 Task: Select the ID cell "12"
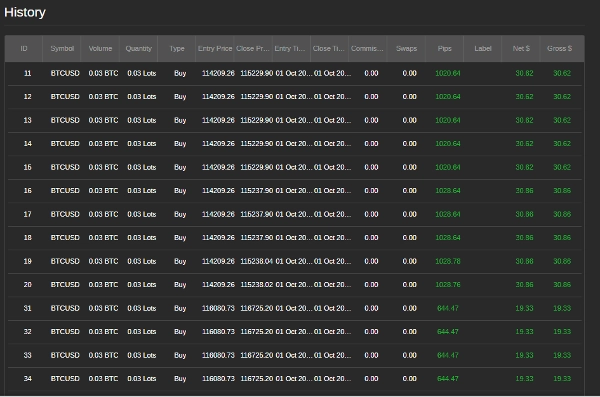point(28,97)
